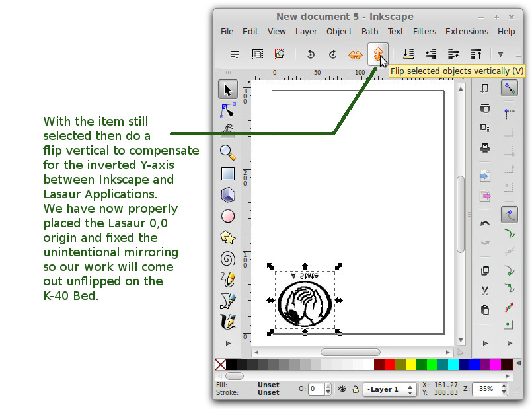Raise selection to top
The width and height of the screenshot is (532, 409).
(x=476, y=54)
